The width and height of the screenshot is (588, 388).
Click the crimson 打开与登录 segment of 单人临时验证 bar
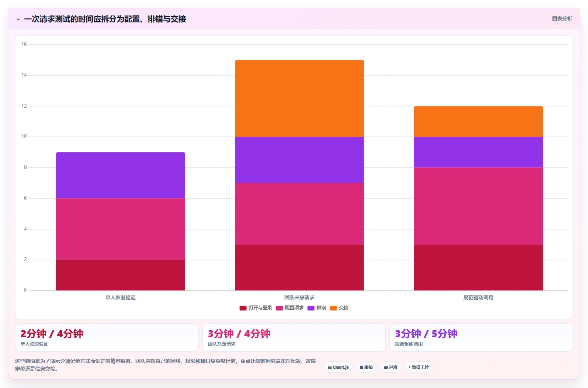point(120,275)
